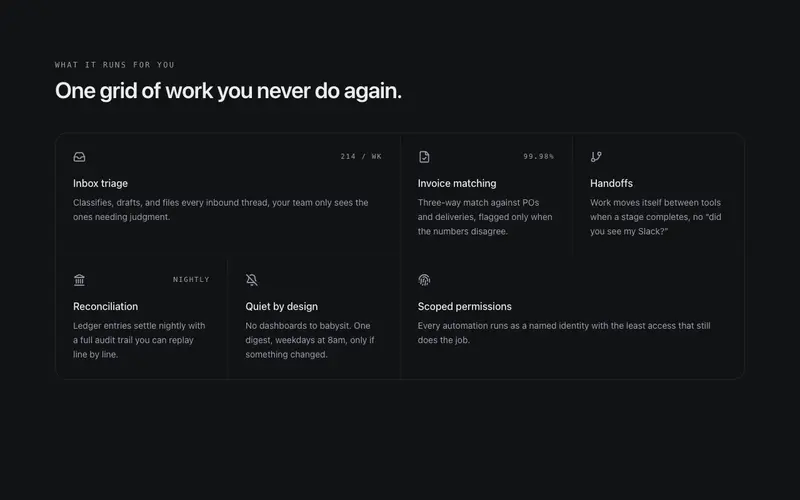Click the invoice document check icon
Image resolution: width=800 pixels, height=500 pixels.
pos(424,157)
